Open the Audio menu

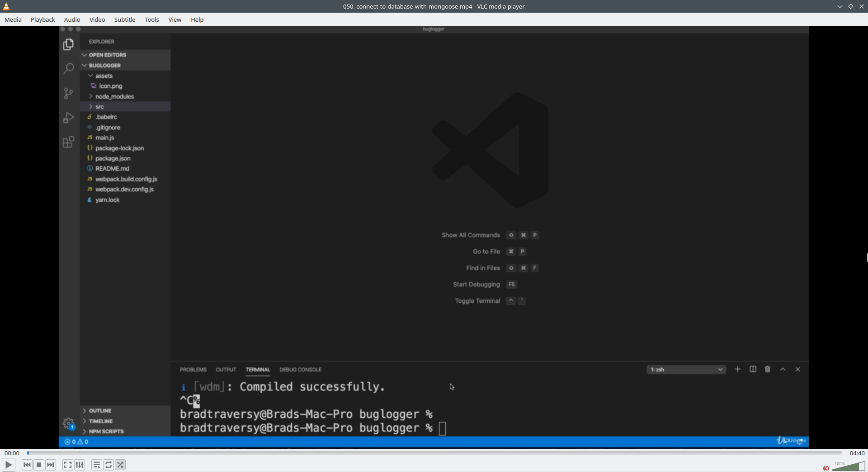click(x=72, y=19)
